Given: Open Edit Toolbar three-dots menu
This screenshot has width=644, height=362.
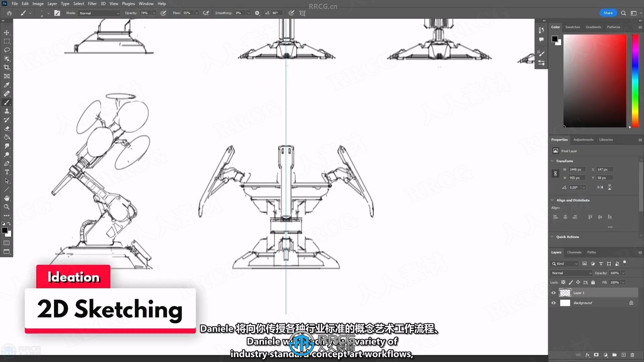Looking at the screenshot, I should [7, 216].
